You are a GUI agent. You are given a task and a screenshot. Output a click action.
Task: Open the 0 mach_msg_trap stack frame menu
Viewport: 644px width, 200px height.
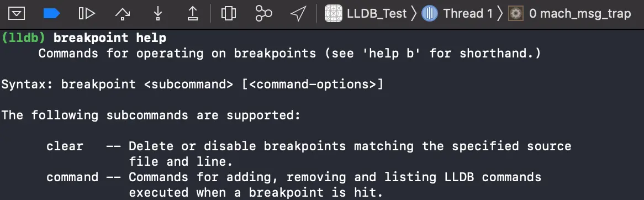click(x=569, y=14)
